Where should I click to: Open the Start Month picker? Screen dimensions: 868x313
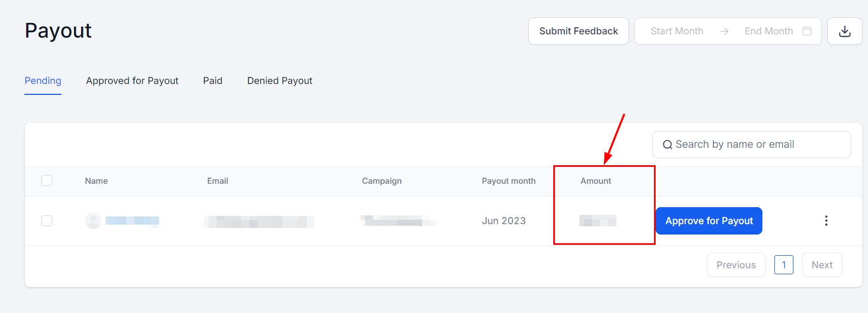coord(677,32)
